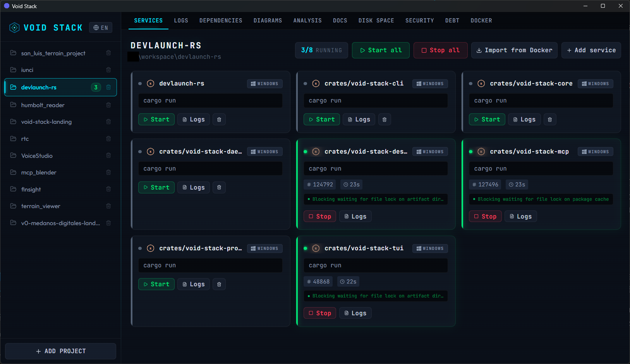Remove humbolt_reader using its trash icon

click(108, 105)
